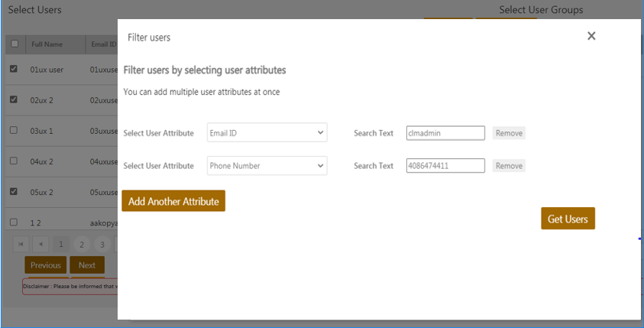The width and height of the screenshot is (644, 328).
Task: Remove the Email ID filter row
Action: point(509,133)
